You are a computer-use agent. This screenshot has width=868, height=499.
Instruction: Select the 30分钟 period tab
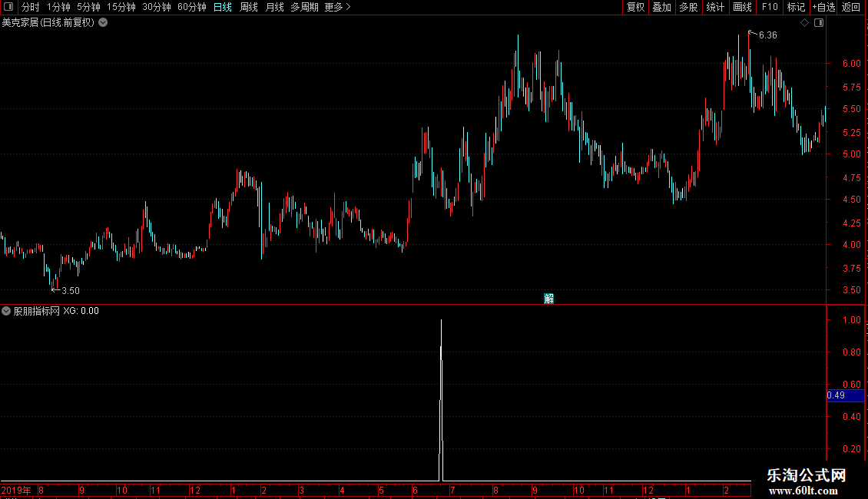point(157,7)
